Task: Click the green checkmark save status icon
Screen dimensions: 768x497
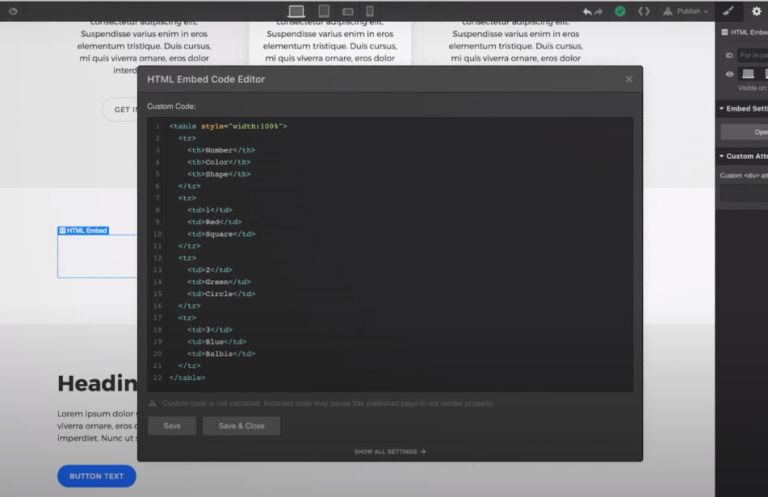Action: pos(620,11)
